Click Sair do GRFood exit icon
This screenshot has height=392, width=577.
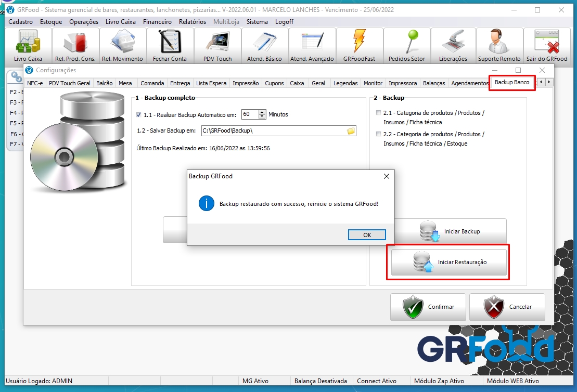(547, 46)
